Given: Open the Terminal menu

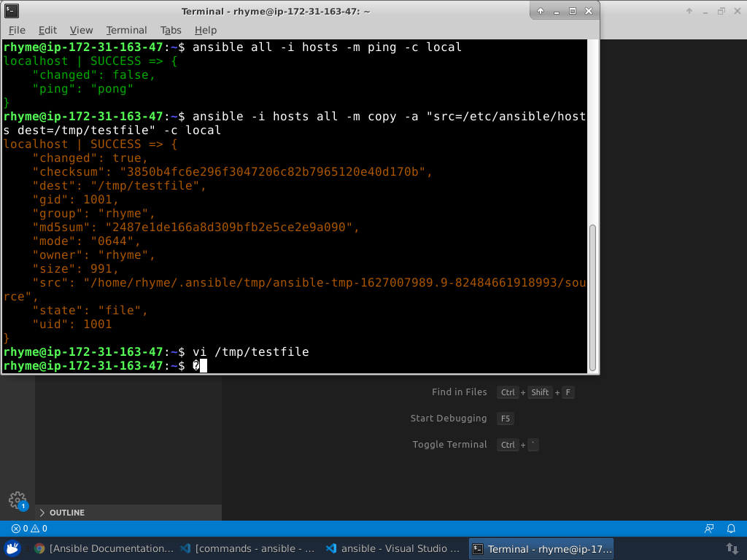Looking at the screenshot, I should click(x=126, y=30).
